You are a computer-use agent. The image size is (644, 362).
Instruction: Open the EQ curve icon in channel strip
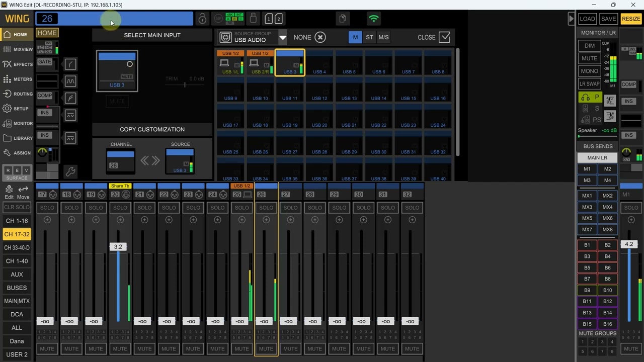point(70,81)
